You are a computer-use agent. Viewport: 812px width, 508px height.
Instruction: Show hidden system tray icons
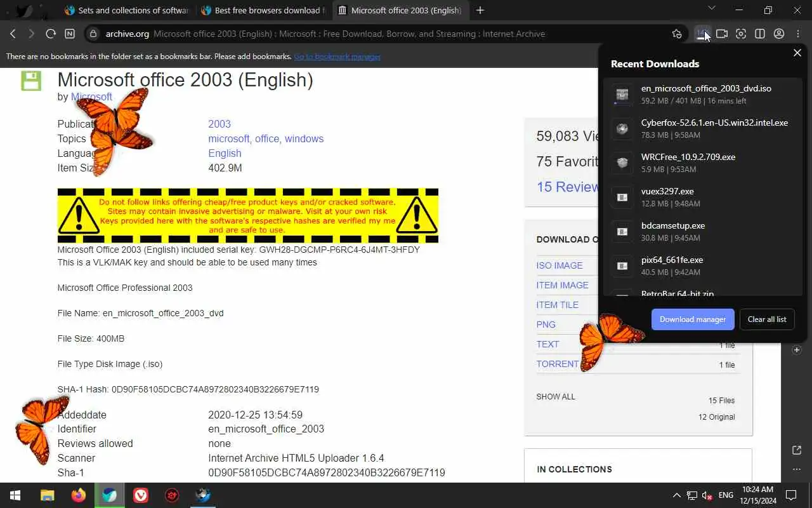click(676, 495)
